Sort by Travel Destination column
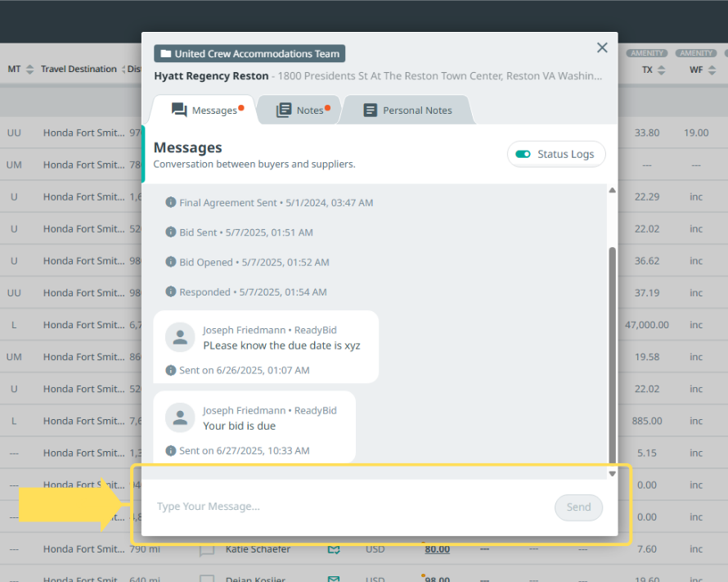This screenshot has width=728, height=582. (124, 70)
